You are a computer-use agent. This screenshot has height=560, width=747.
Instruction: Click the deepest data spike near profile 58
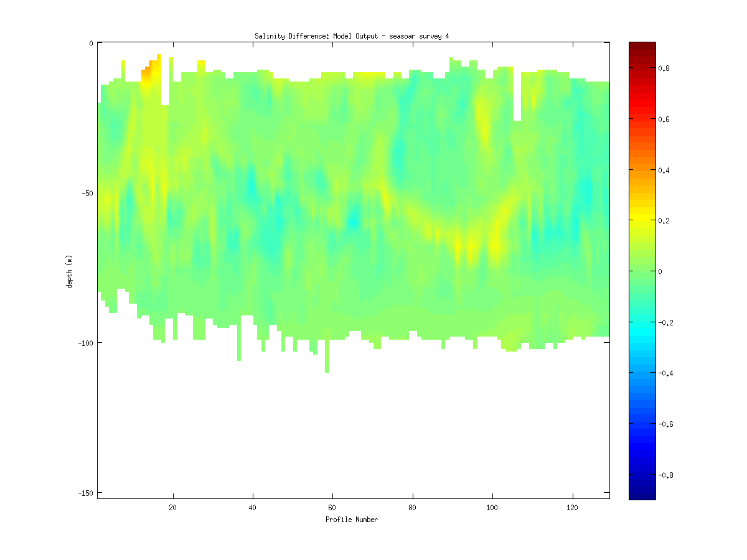(327, 366)
